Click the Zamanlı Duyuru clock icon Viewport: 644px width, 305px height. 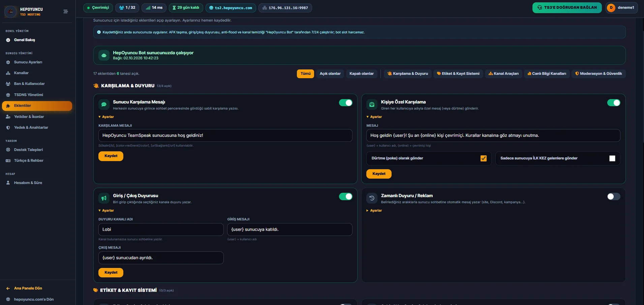[x=372, y=198]
